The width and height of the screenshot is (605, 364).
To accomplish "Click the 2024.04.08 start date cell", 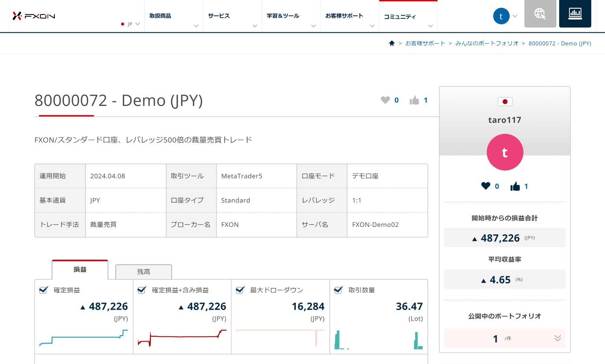I will click(x=126, y=176).
